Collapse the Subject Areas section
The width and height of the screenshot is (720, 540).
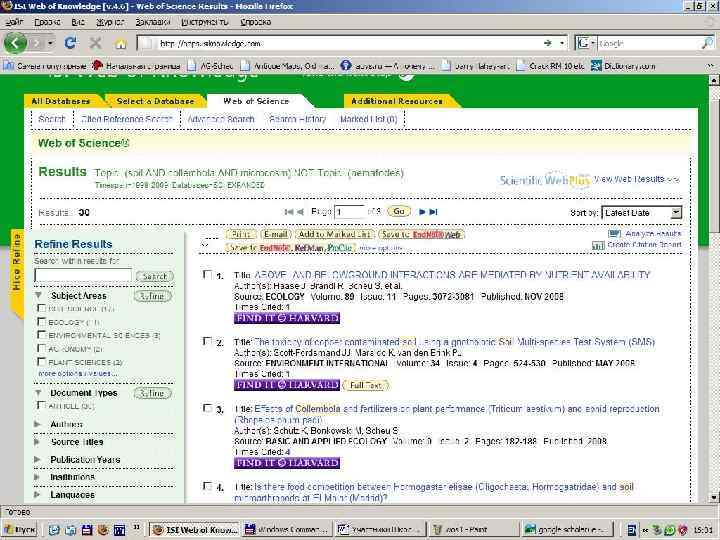click(x=39, y=295)
